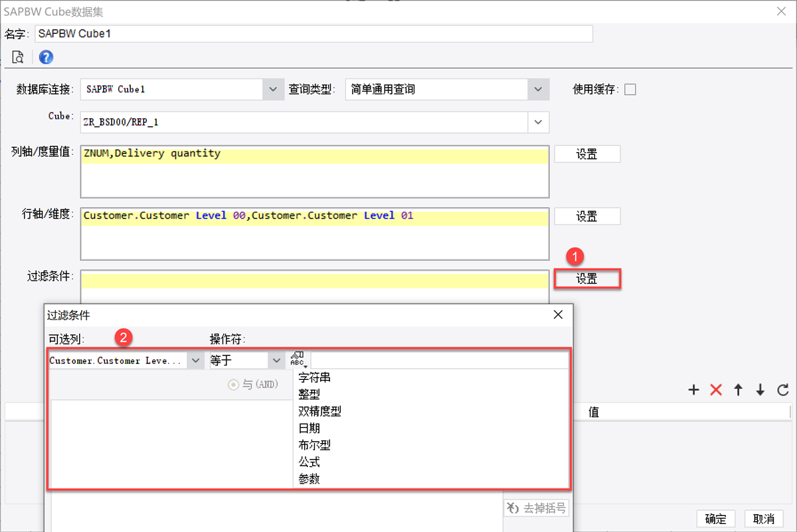Expand the Cube dropdown
Viewport: 797px width, 532px height.
[539, 122]
